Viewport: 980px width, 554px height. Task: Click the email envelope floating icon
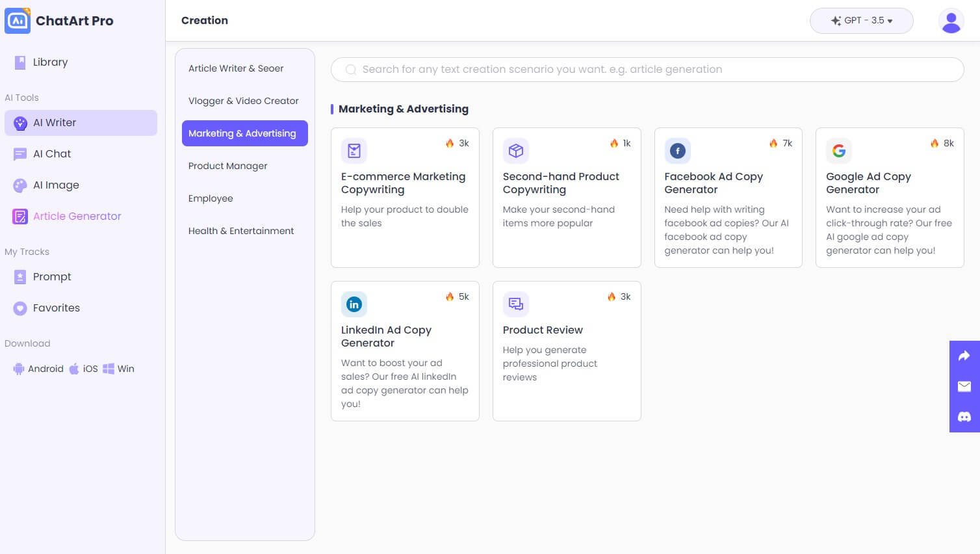click(x=964, y=386)
